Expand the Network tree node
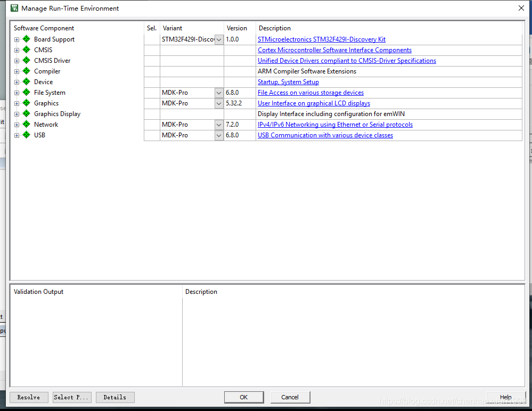Viewport: 532px width, 411px height. coord(17,125)
